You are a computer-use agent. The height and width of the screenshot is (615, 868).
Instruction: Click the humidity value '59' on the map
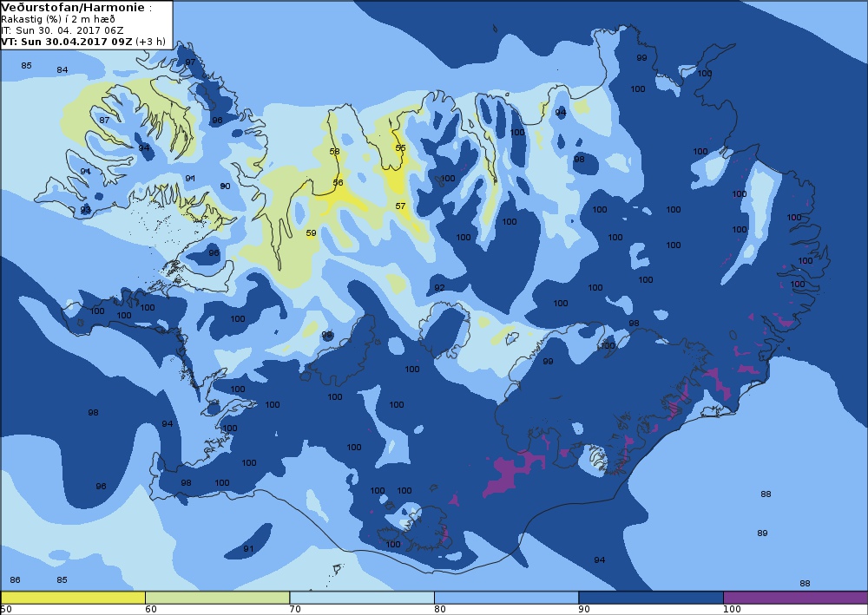point(311,232)
